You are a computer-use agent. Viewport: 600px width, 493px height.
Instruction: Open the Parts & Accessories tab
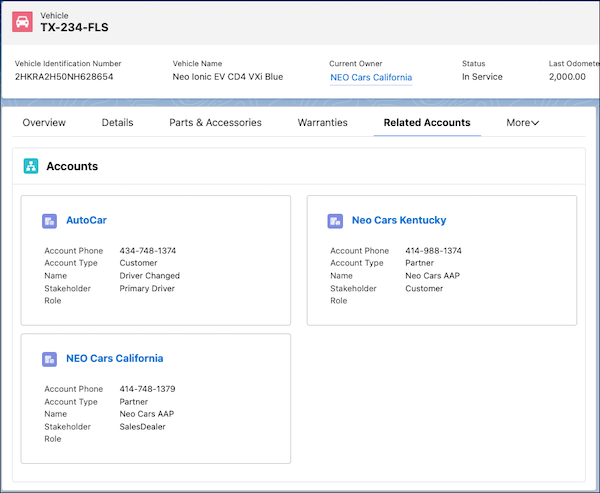tap(215, 122)
